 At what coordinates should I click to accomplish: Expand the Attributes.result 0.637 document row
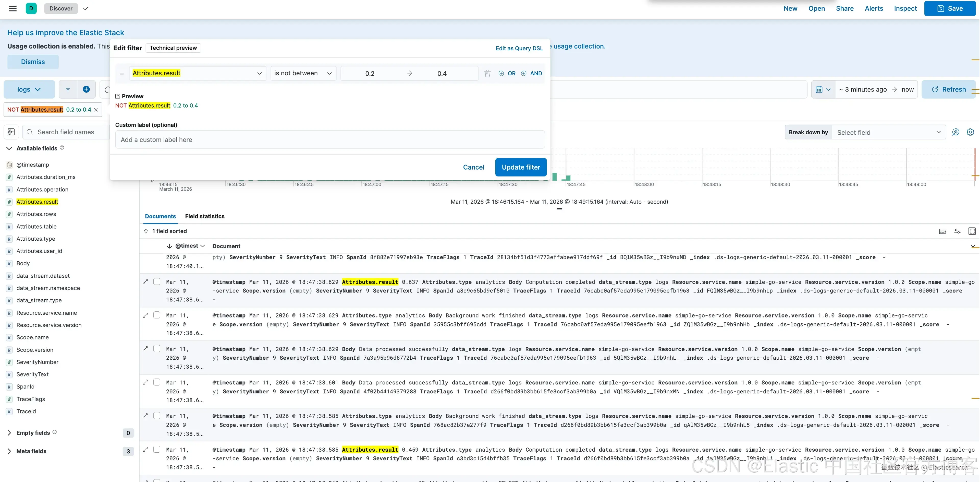coord(145,282)
